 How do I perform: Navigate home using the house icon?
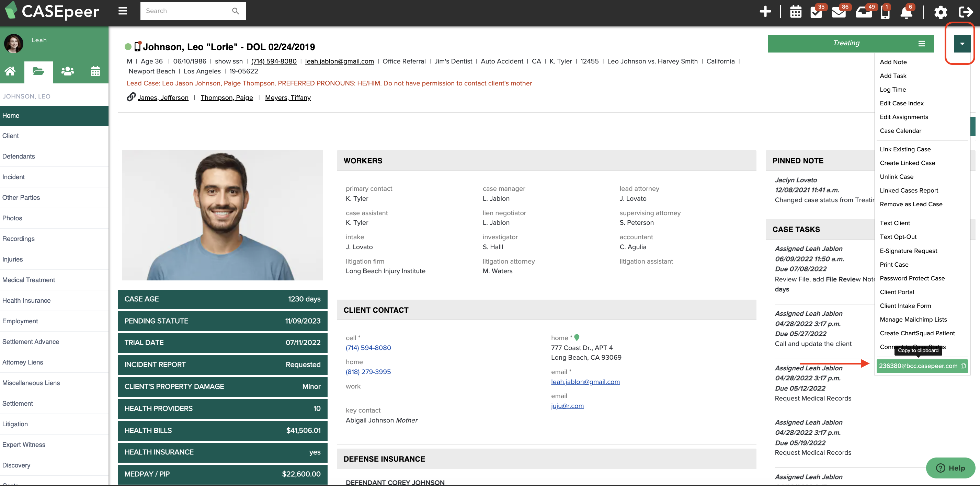coord(10,71)
